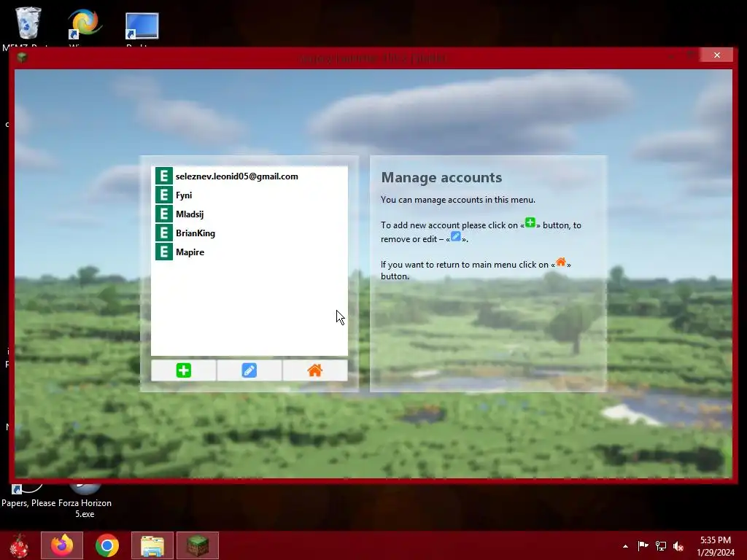Click the Minecraft block taskbar icon
Image resolution: width=747 pixels, height=560 pixels.
pos(198,545)
